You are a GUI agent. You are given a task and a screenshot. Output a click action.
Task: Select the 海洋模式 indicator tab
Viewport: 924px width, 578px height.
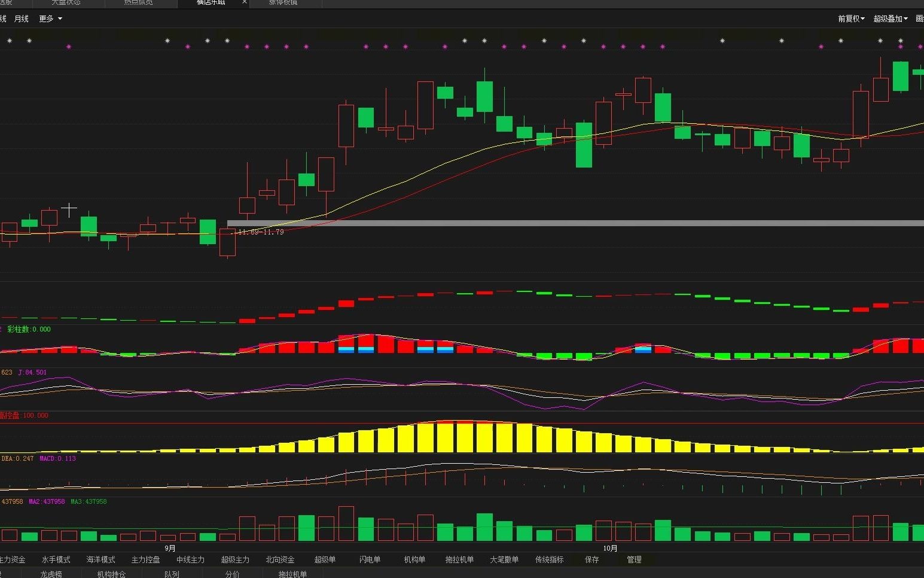tap(101, 559)
